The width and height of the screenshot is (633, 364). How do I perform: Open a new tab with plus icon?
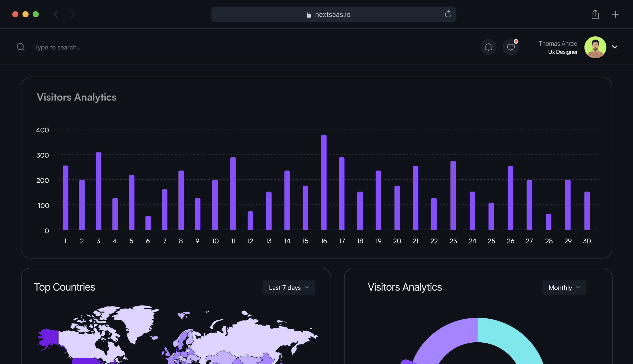click(615, 14)
